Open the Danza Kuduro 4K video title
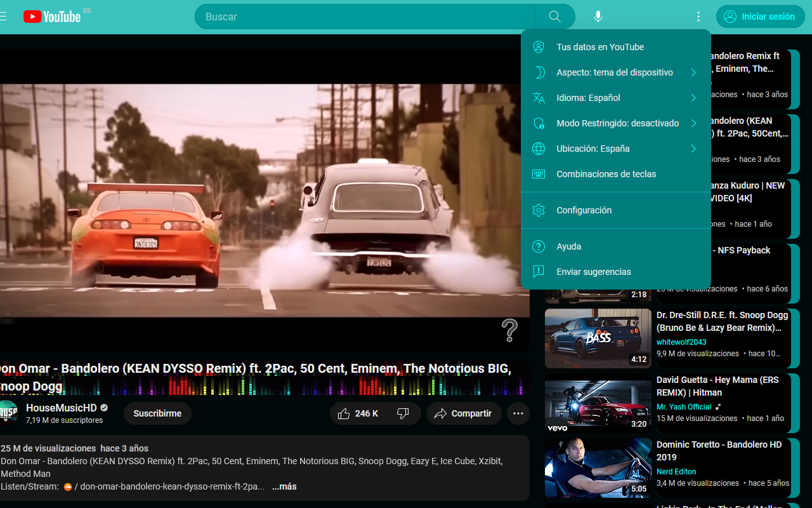Image resolution: width=812 pixels, height=508 pixels. [748, 192]
